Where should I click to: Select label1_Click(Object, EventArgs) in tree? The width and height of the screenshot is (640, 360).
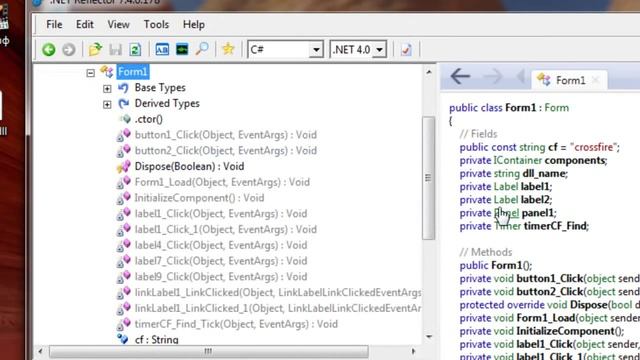[x=221, y=213]
